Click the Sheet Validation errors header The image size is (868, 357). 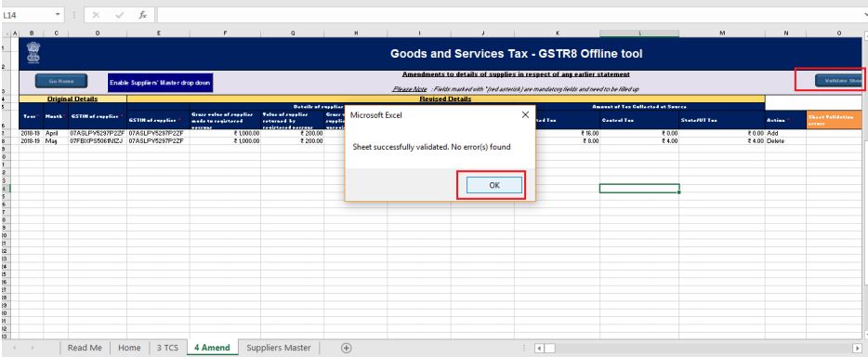(x=834, y=120)
